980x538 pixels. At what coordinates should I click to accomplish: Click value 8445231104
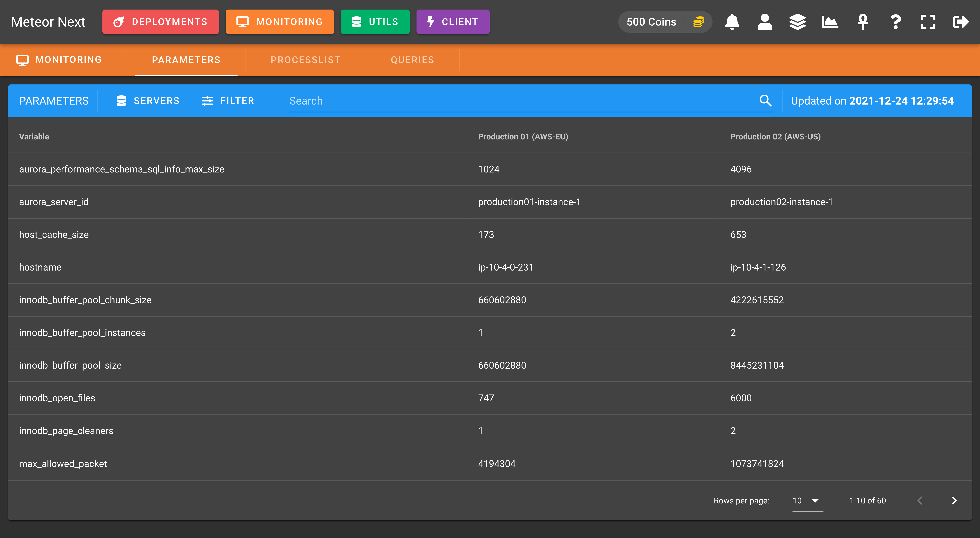point(757,366)
